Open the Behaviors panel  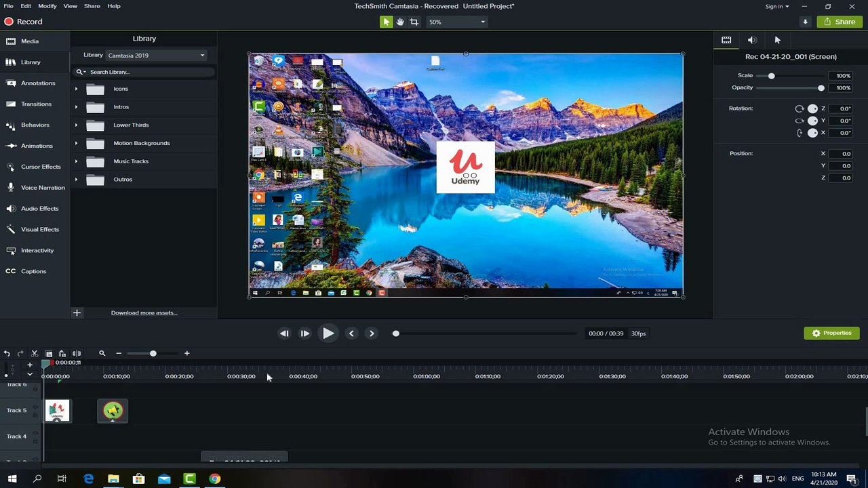(x=35, y=125)
